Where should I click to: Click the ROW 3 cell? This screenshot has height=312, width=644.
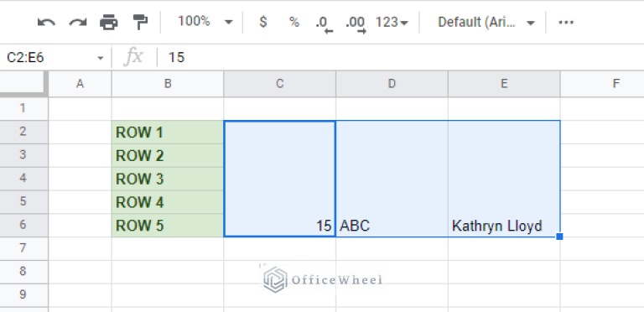pos(168,179)
